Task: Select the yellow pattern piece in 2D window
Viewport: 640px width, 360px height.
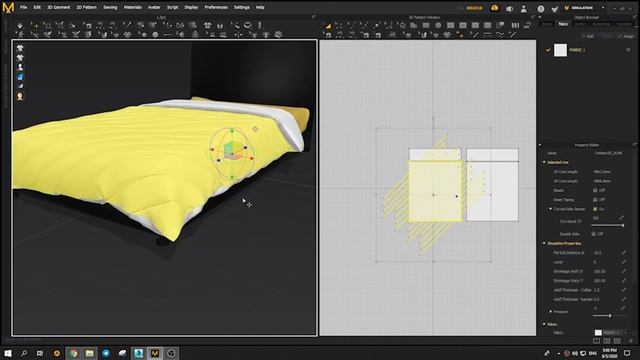Action: pyautogui.click(x=435, y=191)
